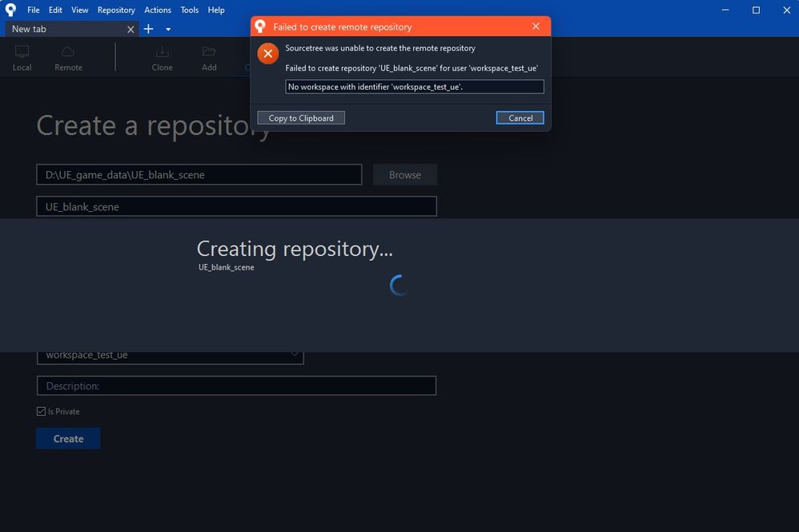799x532 pixels.
Task: Open the Local repositories view
Action: point(22,58)
